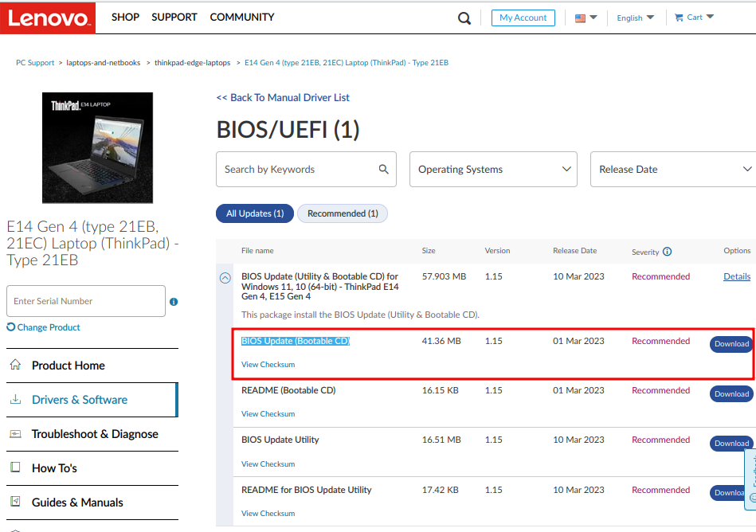Click the shopping cart icon
The image size is (756, 532).
coord(679,18)
